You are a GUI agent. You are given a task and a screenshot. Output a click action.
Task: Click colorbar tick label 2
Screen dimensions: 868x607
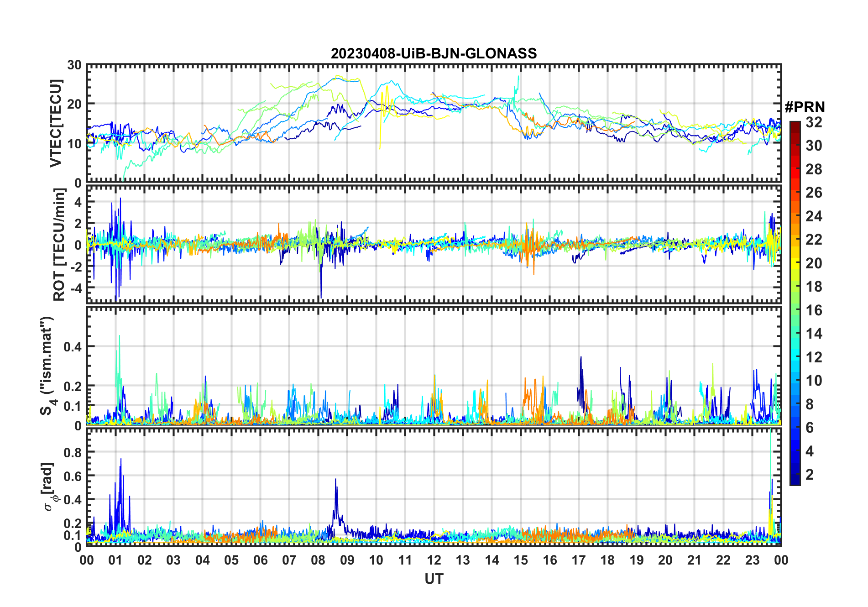810,475
